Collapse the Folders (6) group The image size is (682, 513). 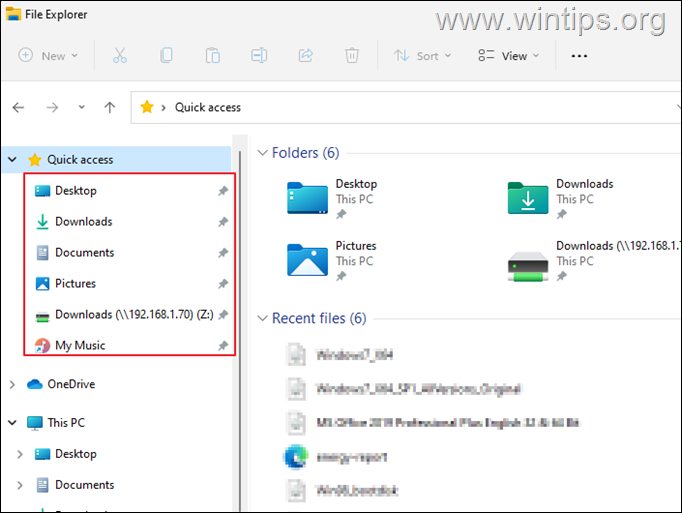pos(262,153)
